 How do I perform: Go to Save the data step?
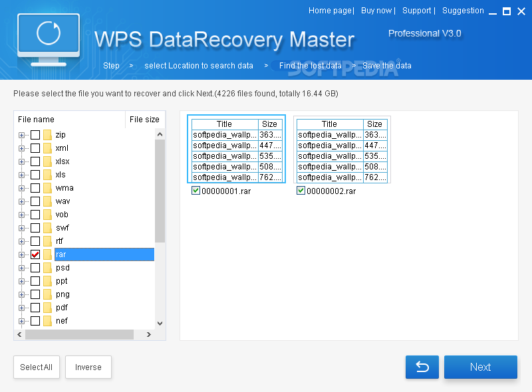(387, 66)
